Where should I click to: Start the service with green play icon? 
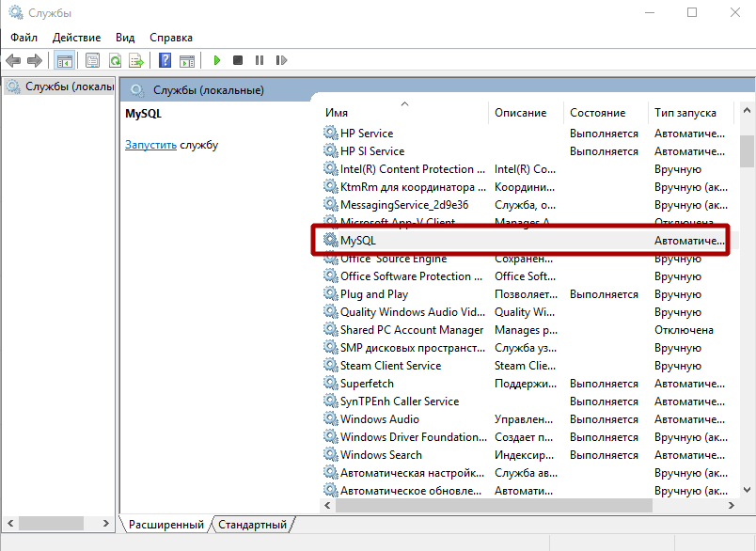(216, 60)
